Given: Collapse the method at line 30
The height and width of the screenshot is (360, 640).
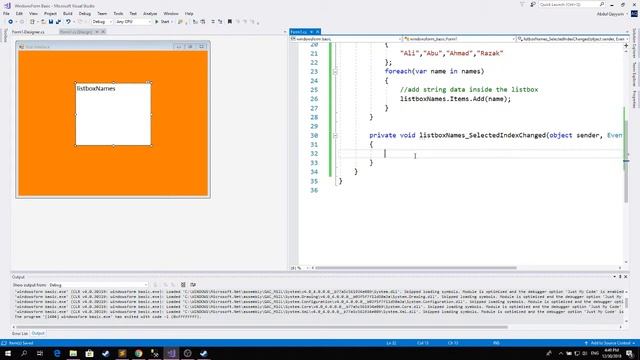Looking at the screenshot, I should click(x=335, y=136).
